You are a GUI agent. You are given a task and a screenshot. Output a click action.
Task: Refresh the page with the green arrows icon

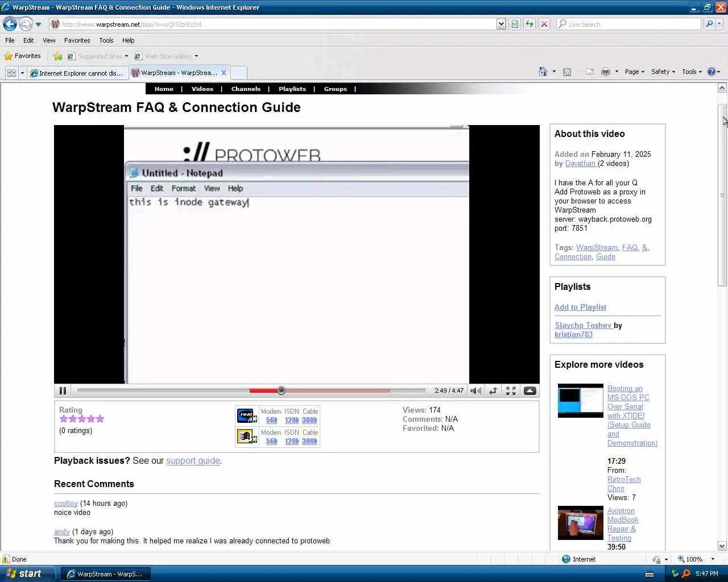530,24
